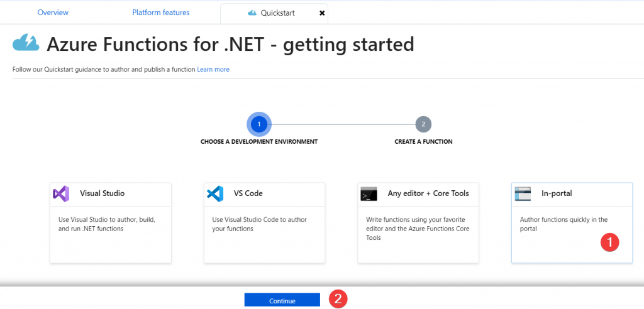
Task: Click the Visual Studio icon
Action: pyautogui.click(x=61, y=193)
